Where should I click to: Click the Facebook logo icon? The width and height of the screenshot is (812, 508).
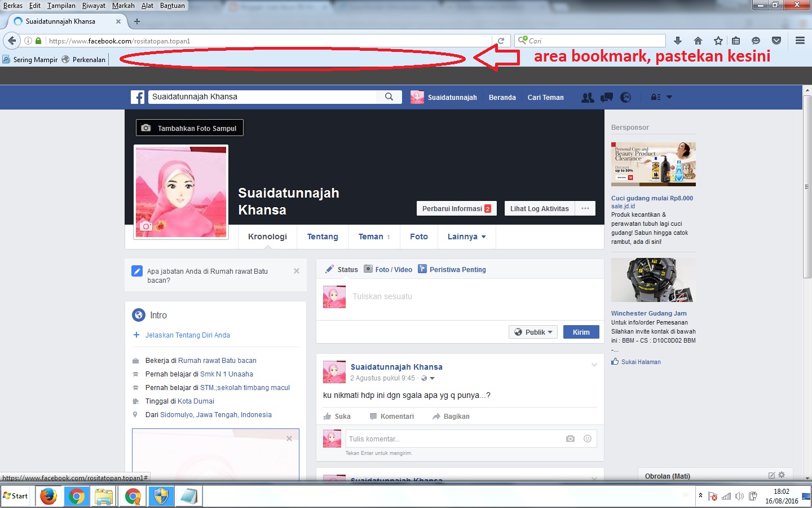point(138,97)
